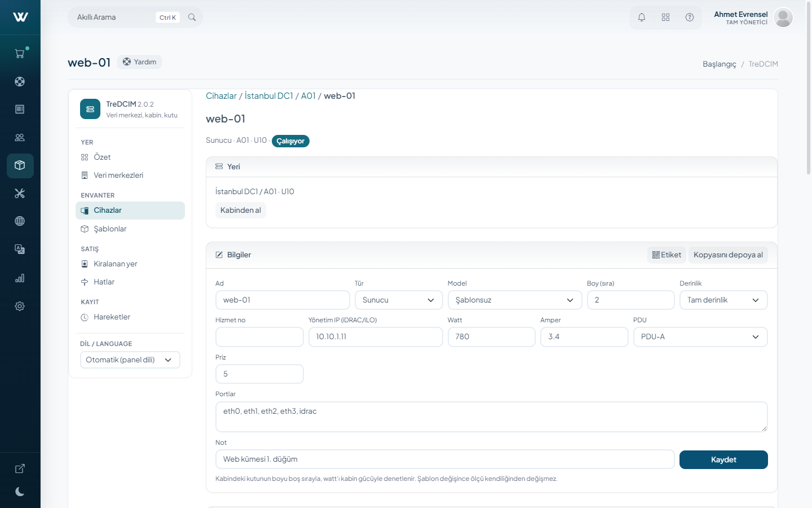This screenshot has height=508, width=812.
Task: Open the shopping cart sidebar icon
Action: pos(20,54)
